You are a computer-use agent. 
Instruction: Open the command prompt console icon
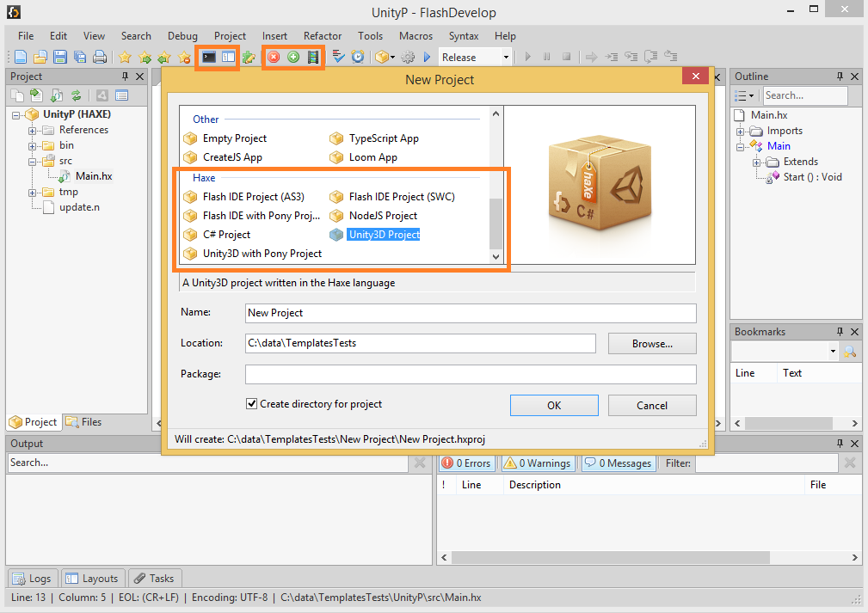(209, 57)
